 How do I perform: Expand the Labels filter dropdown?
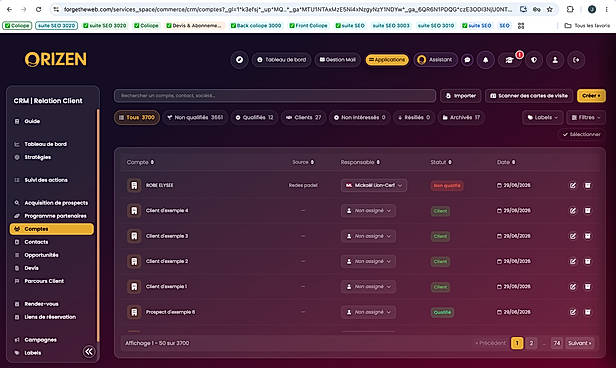(x=543, y=117)
